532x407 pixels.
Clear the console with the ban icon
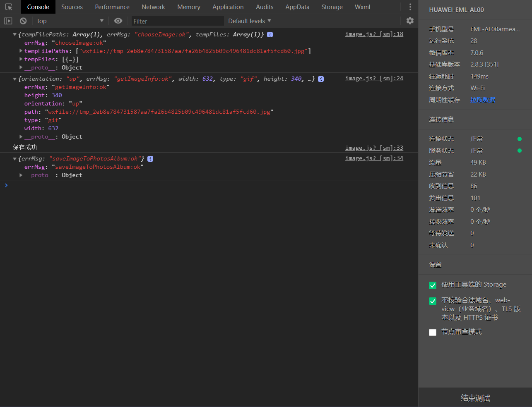(x=23, y=21)
